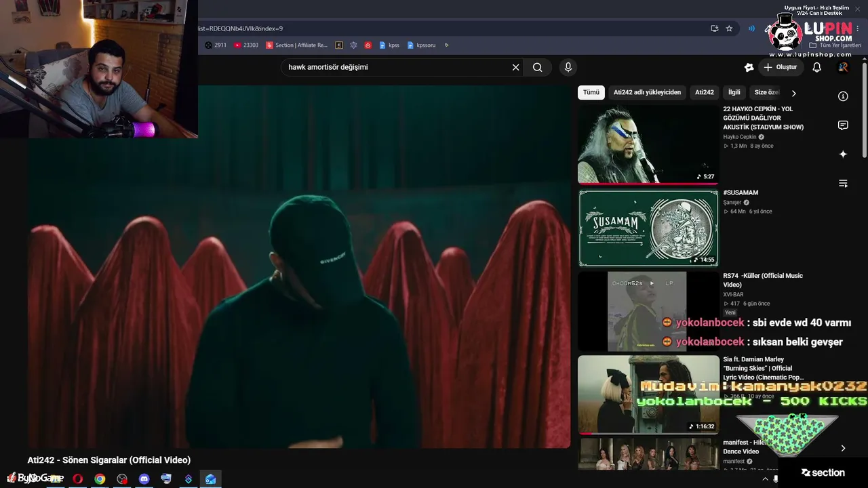Open video info panel icon

pos(843,96)
